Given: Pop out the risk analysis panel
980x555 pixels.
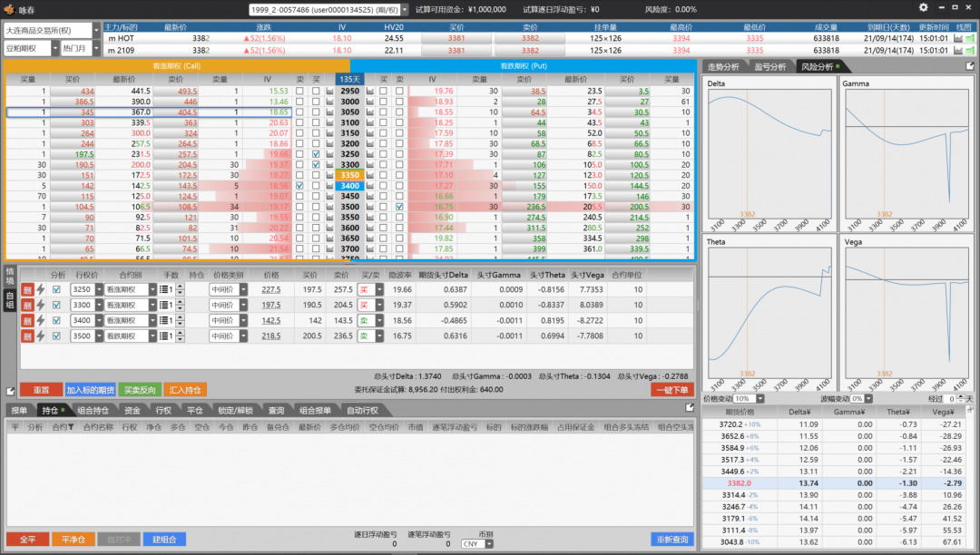Looking at the screenshot, I should (970, 66).
